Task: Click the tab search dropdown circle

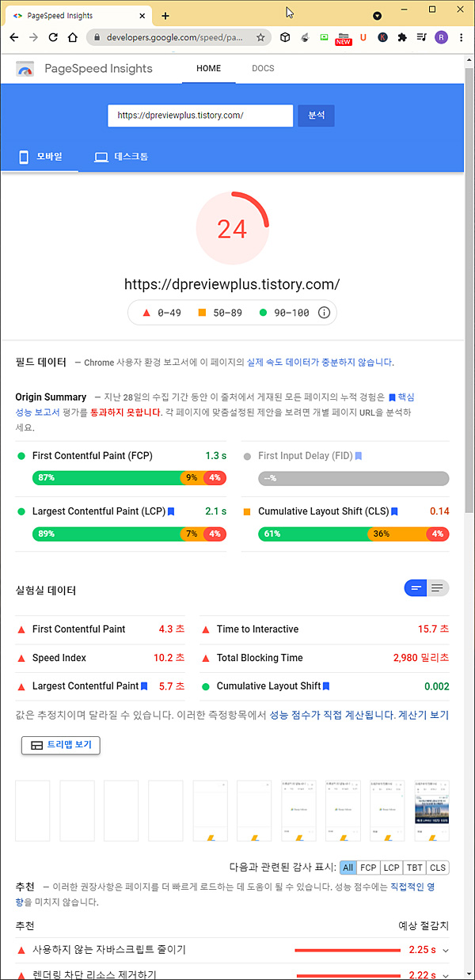Action: 378,15
